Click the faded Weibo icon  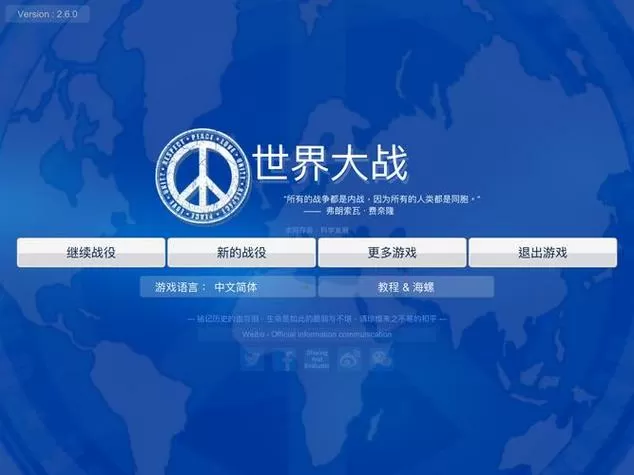click(x=349, y=359)
